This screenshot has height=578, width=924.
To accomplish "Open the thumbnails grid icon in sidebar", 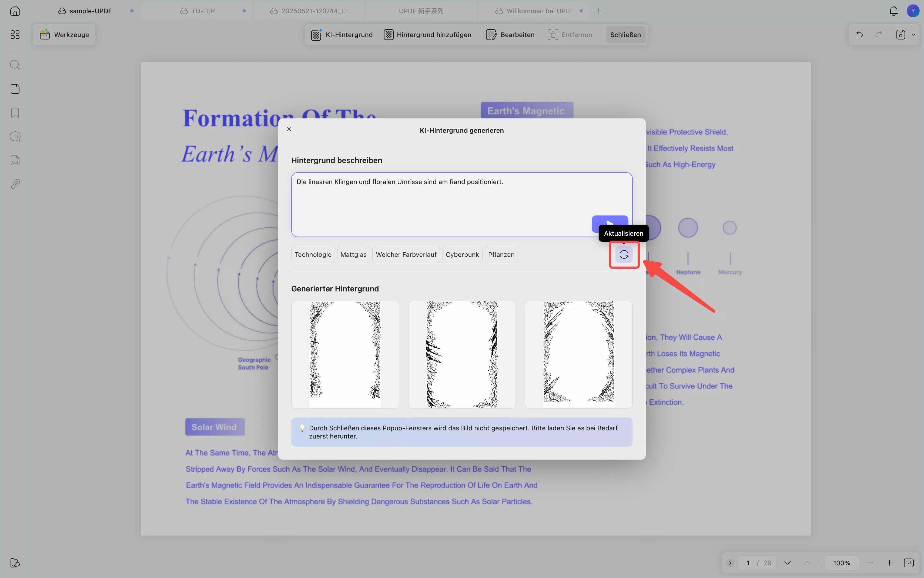I will 15,35.
